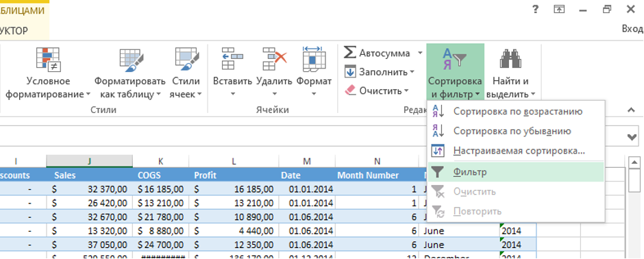
Task: Open the Вставить dropdown arrow
Action: coord(232,94)
